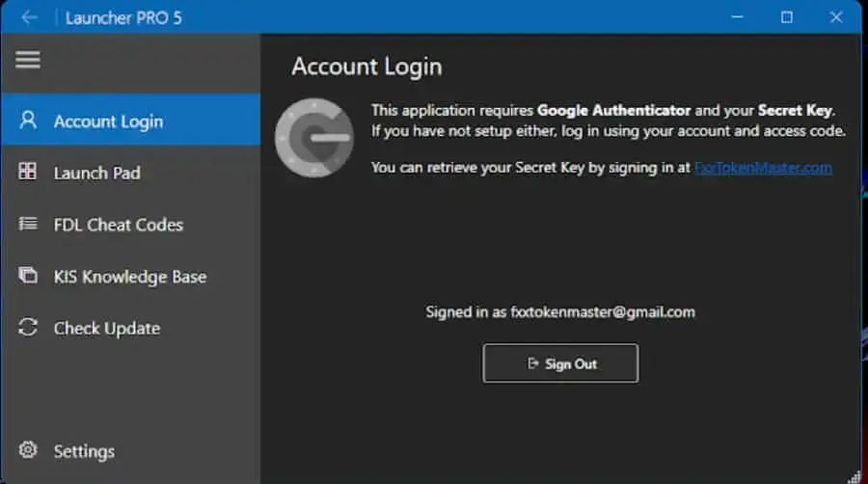Click the Check Update refresh icon
Screen dimensions: 868x484
pyautogui.click(x=28, y=328)
